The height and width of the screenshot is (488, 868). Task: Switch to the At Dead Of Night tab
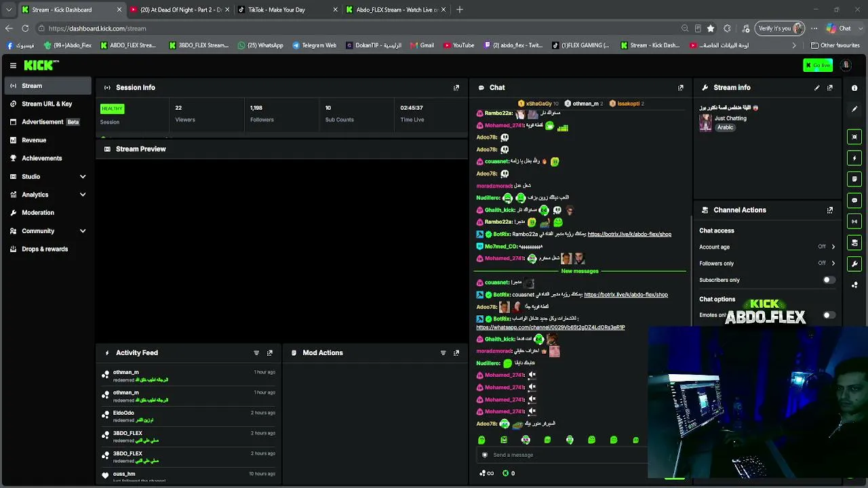click(180, 9)
